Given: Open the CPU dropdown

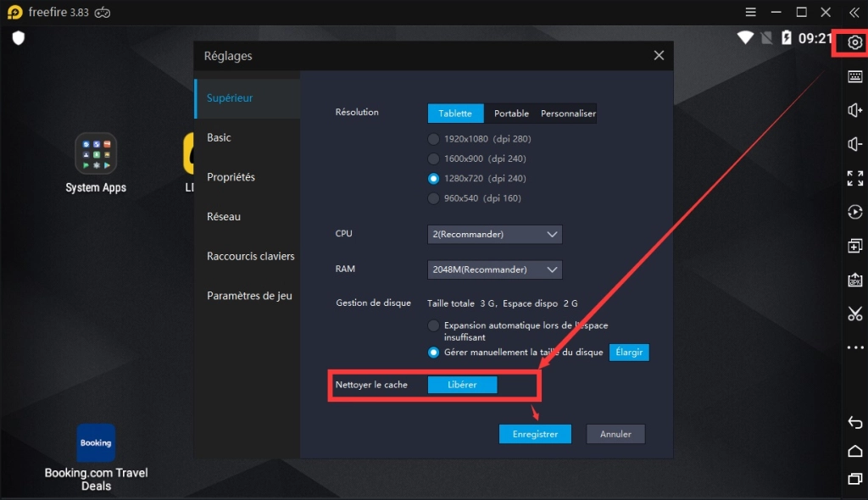Looking at the screenshot, I should click(x=494, y=234).
